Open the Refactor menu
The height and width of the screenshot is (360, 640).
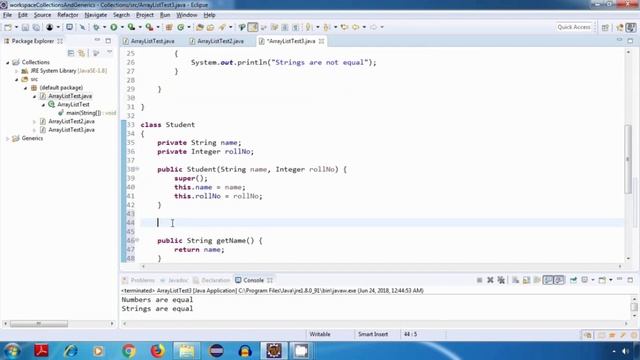point(67,15)
